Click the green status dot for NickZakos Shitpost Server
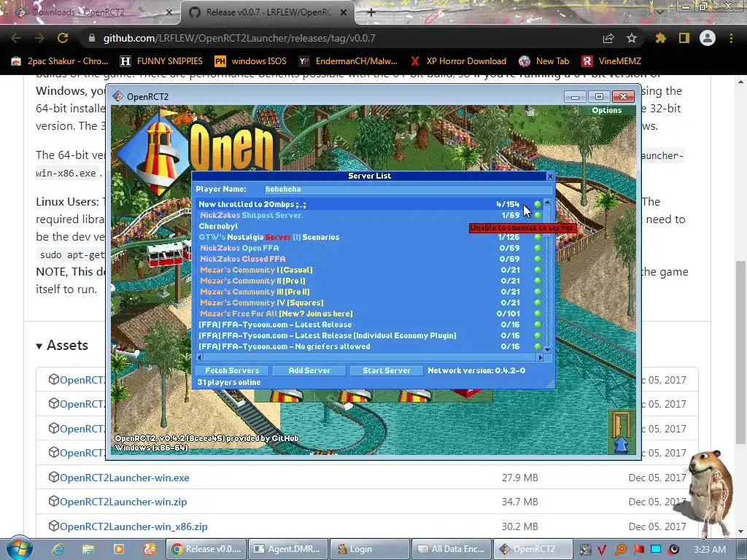Viewport: 747px width, 560px height. tap(538, 215)
